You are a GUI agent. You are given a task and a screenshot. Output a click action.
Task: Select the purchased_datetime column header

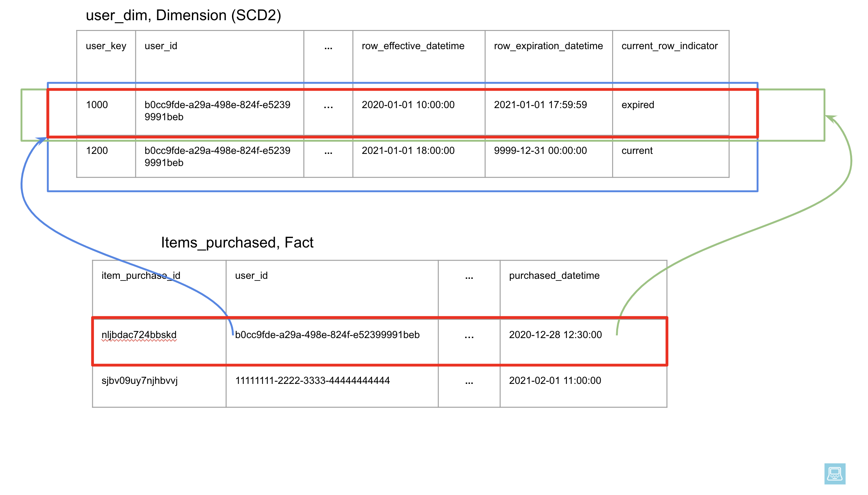coord(554,275)
